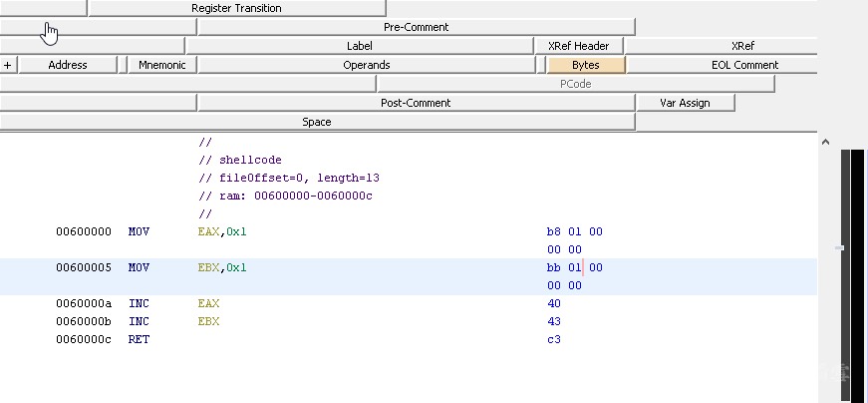Click address 00600000 in the listing
Screen dimensions: 868x403
[x=84, y=231]
